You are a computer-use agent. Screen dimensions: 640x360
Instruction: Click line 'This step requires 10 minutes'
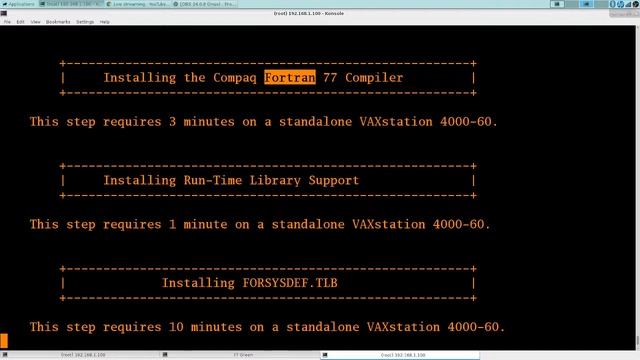click(x=267, y=327)
